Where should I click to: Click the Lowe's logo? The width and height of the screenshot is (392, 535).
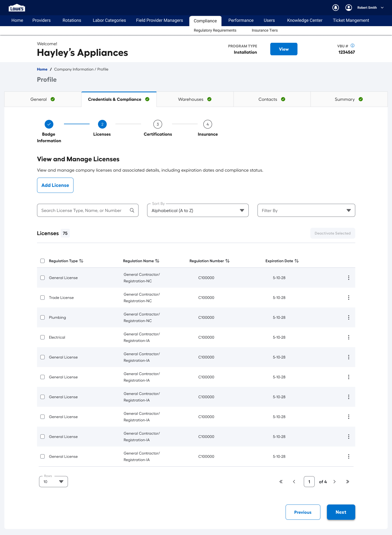click(17, 8)
